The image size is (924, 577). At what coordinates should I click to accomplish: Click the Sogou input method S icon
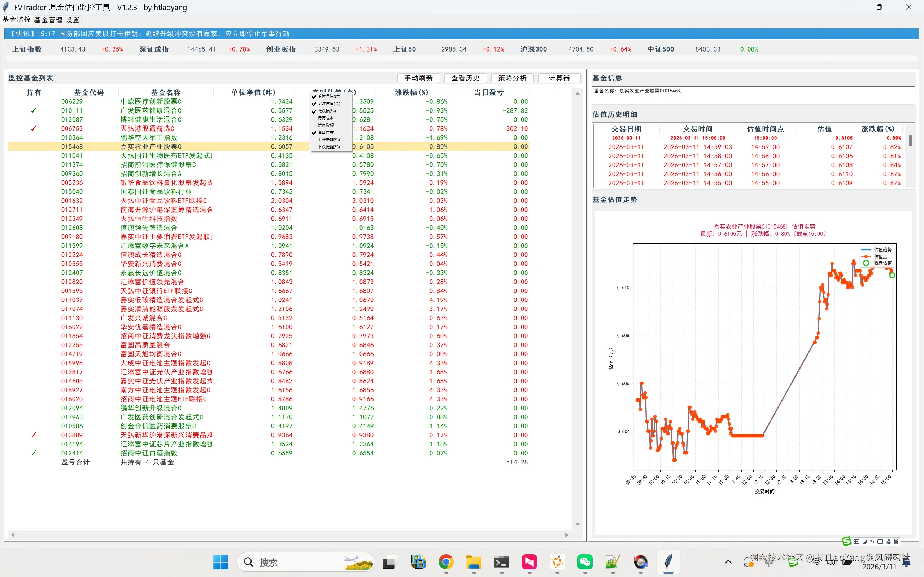[x=846, y=541]
